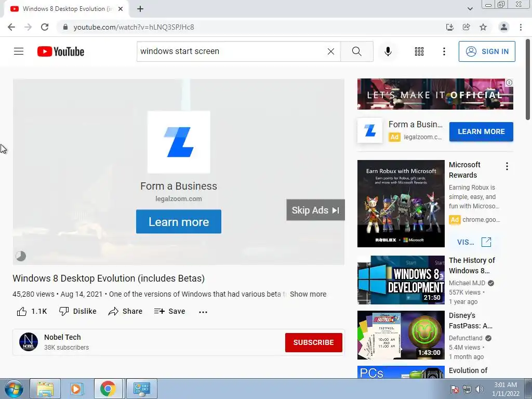Go back with browser back arrow
Image resolution: width=532 pixels, height=399 pixels.
(11, 27)
